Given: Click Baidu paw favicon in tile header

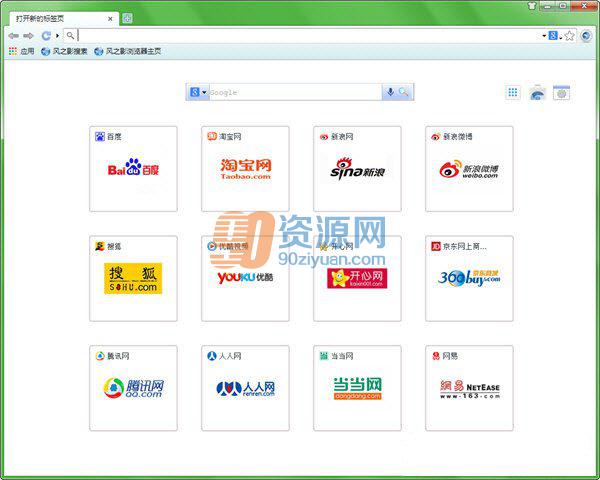Looking at the screenshot, I should coord(100,136).
